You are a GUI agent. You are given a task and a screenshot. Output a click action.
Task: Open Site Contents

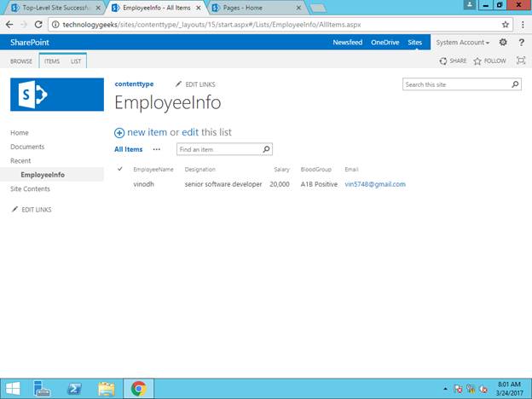[30, 189]
